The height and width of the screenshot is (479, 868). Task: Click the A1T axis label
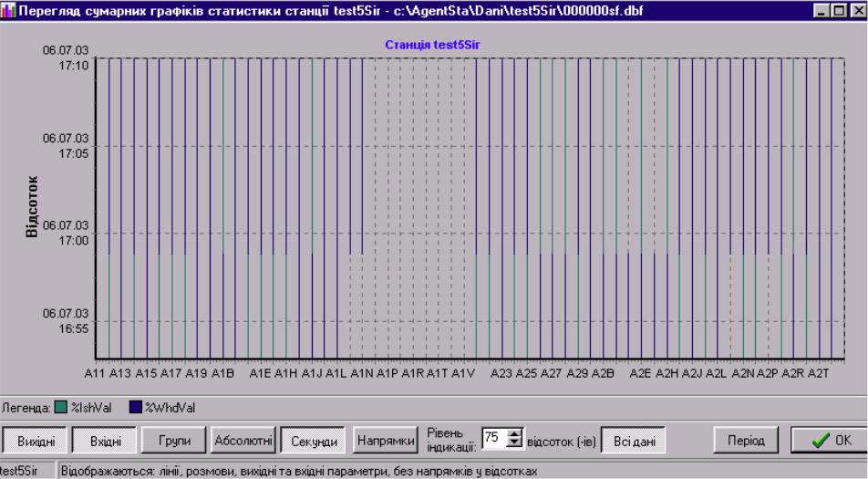pyautogui.click(x=438, y=373)
